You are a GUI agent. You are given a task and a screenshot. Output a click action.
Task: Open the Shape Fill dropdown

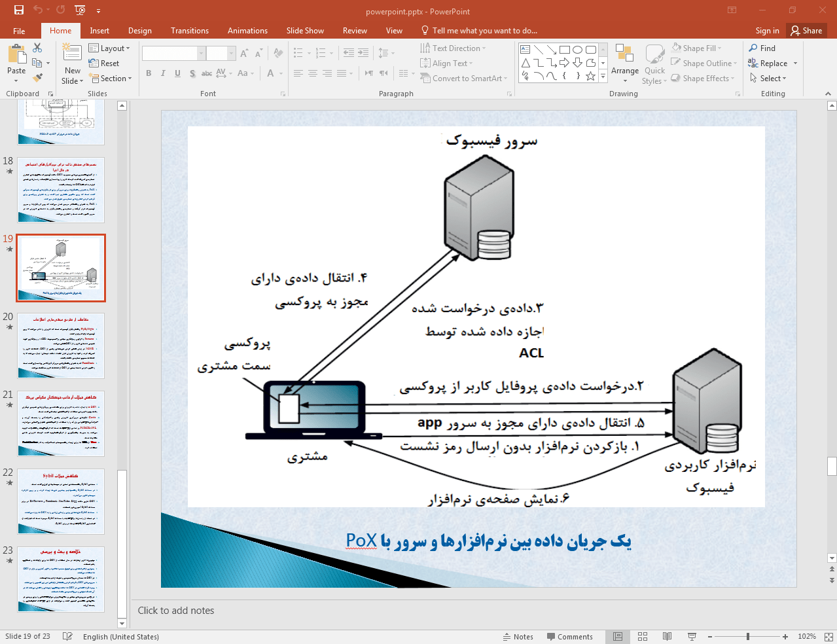(696, 48)
